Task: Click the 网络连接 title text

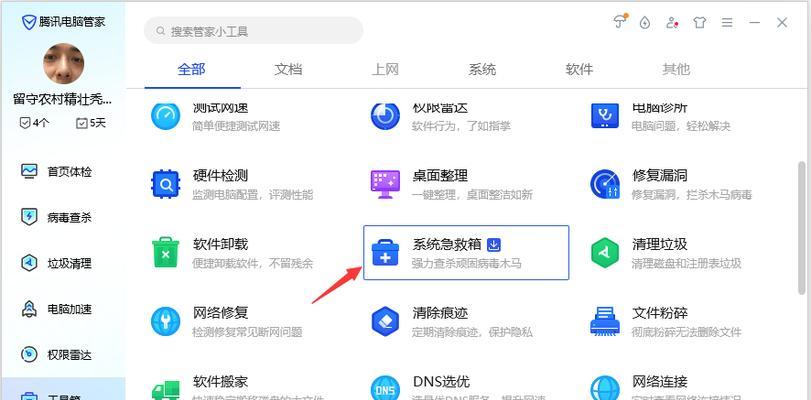Action: point(659,382)
